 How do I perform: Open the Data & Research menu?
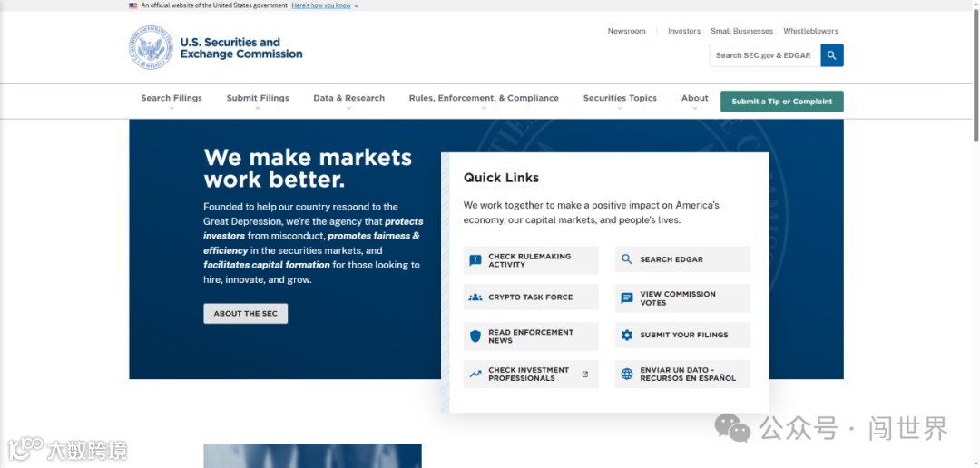pyautogui.click(x=348, y=98)
